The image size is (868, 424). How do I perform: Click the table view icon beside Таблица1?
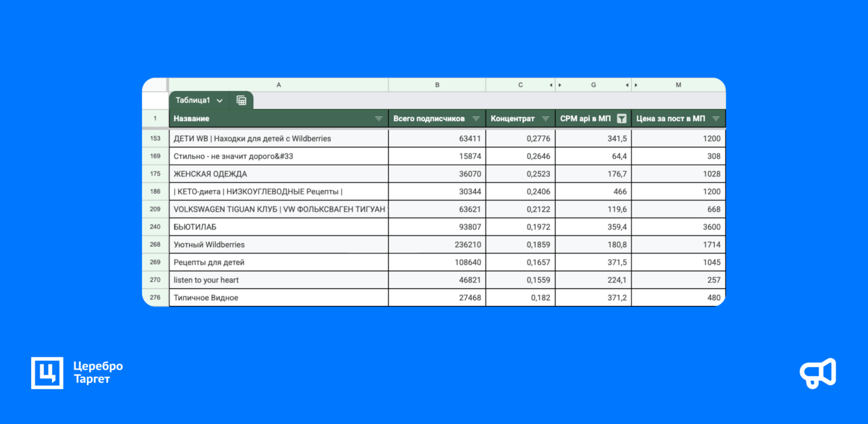(242, 100)
